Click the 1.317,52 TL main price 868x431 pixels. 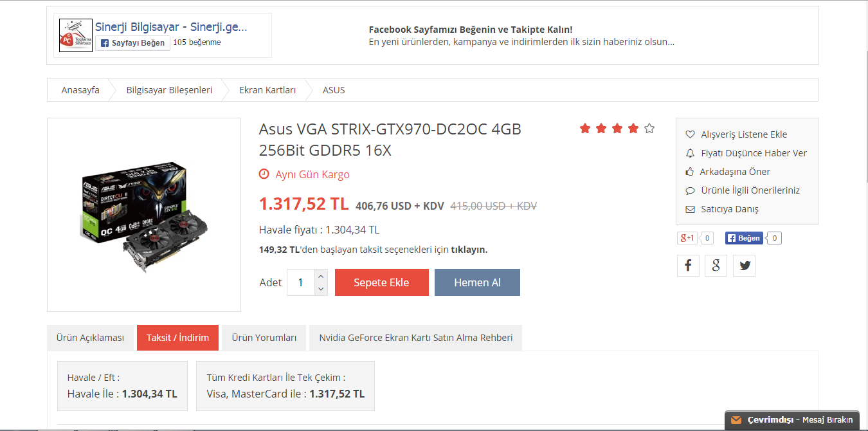pos(303,204)
